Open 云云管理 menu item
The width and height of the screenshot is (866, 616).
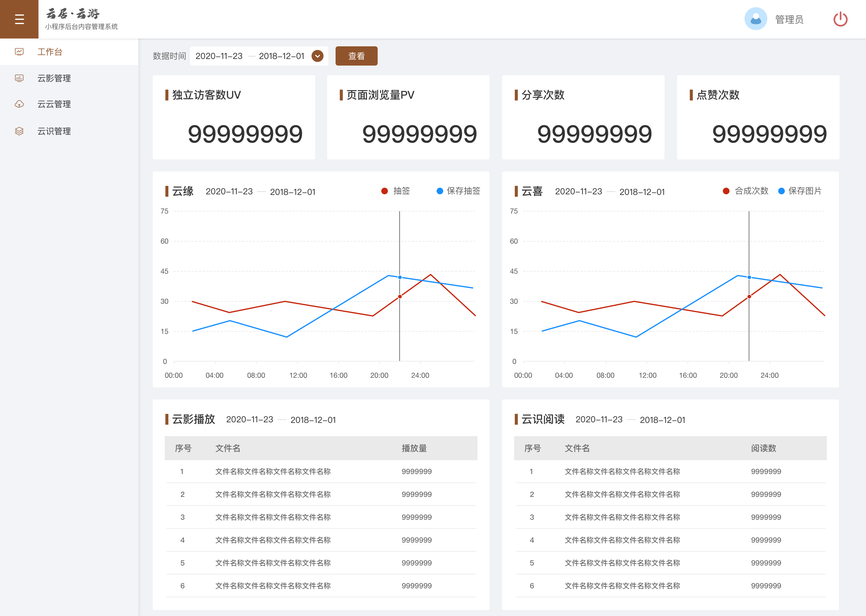(x=54, y=104)
